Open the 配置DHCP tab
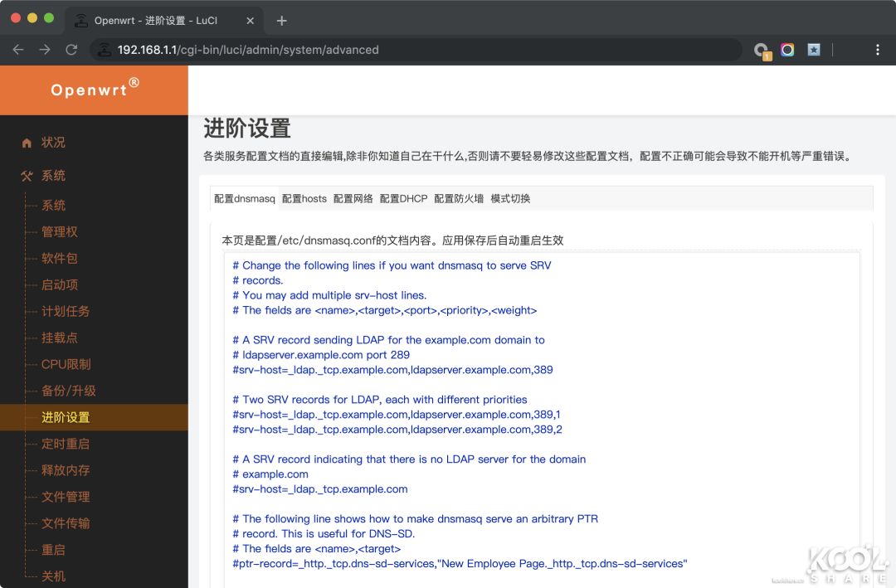This screenshot has height=588, width=896. click(403, 198)
